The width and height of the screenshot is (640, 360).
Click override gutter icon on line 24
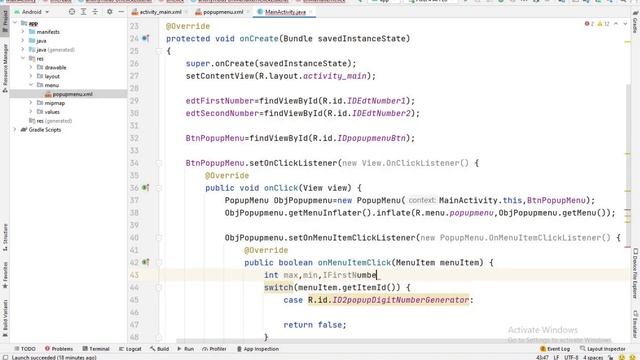(145, 38)
